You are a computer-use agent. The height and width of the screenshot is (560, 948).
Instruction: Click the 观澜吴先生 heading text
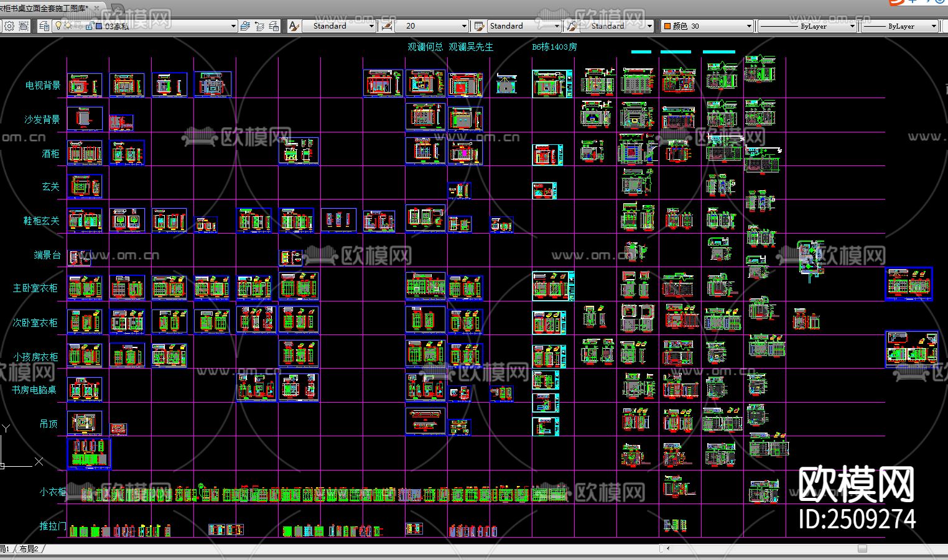pos(471,47)
